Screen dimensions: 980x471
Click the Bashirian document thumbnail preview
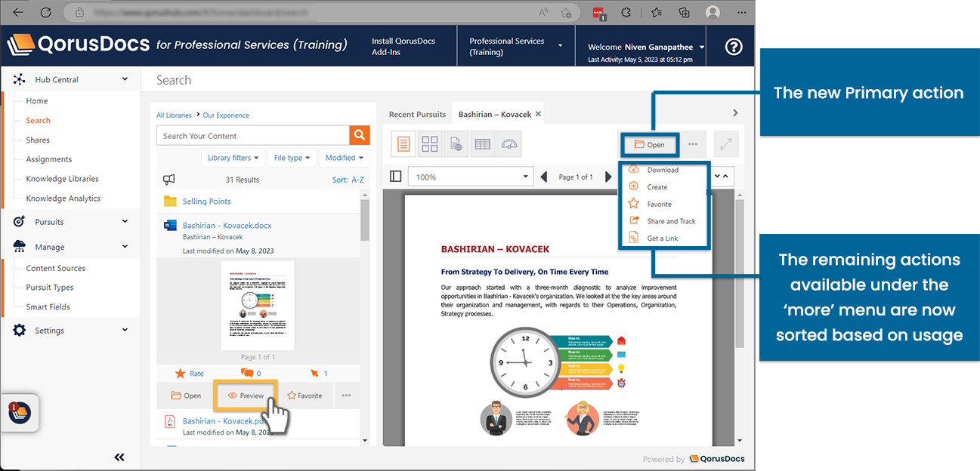[x=258, y=306]
